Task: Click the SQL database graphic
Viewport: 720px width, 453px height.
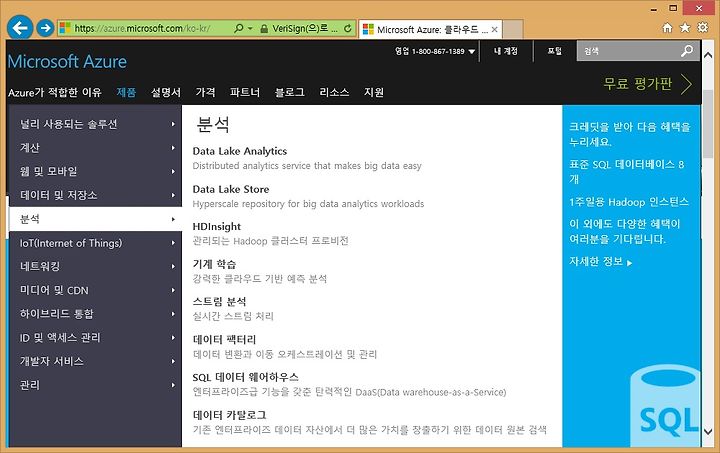Action: [666, 406]
